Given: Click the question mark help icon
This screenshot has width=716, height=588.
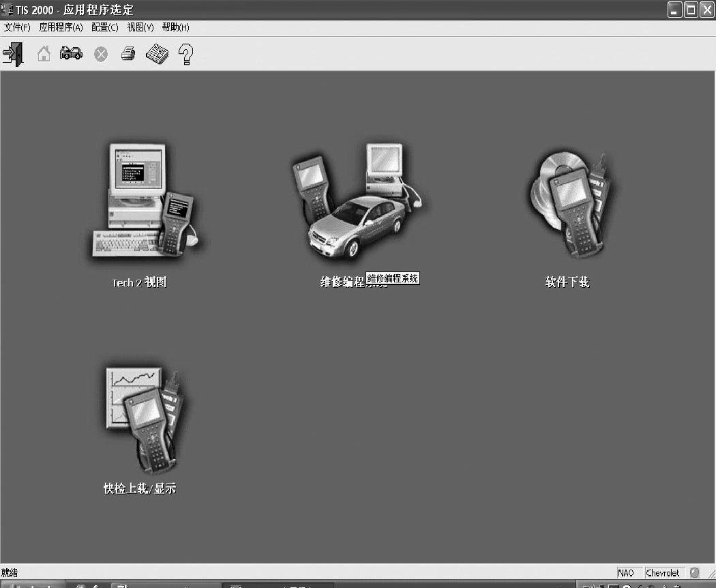Looking at the screenshot, I should (x=185, y=55).
